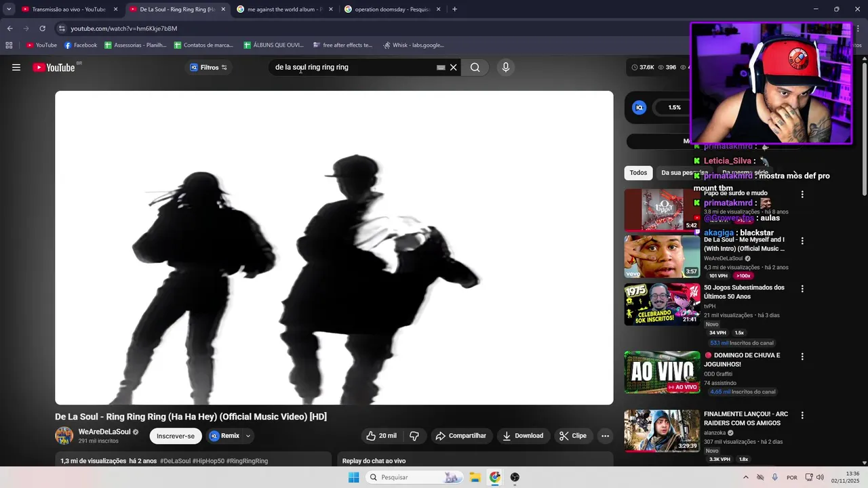This screenshot has width=868, height=488.
Task: Open ARC RAIDERS video thumbnail
Action: [662, 431]
